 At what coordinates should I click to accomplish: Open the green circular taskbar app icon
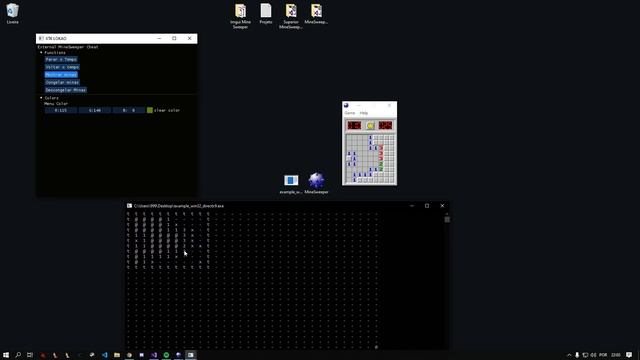click(x=166, y=355)
